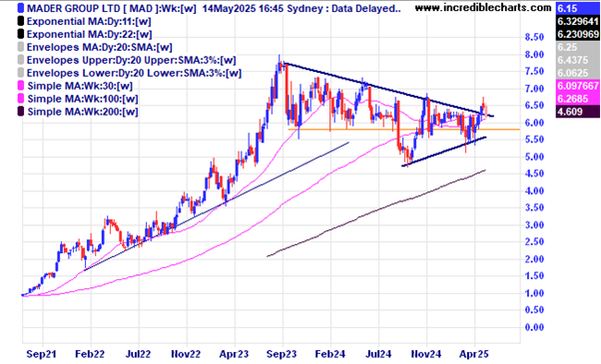The width and height of the screenshot is (601, 364).
Task: Select the Exponential MA:Dy:22:[w] legend entry
Action: (x=89, y=35)
